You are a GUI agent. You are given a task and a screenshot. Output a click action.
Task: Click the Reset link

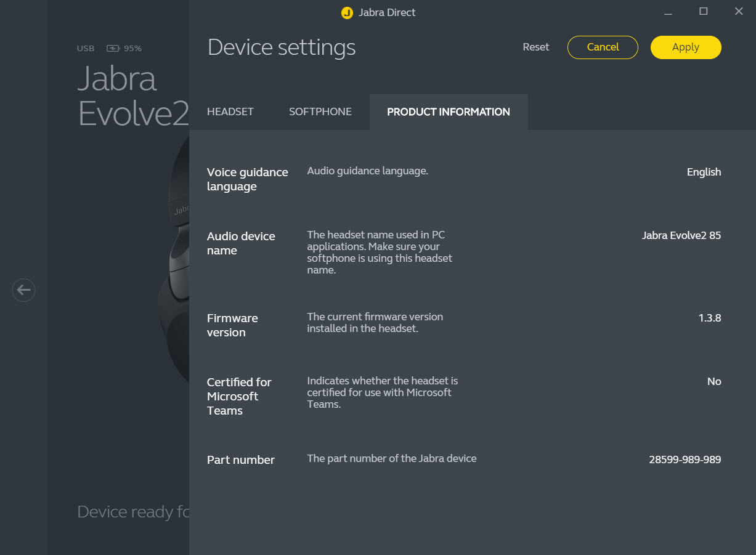tap(536, 47)
